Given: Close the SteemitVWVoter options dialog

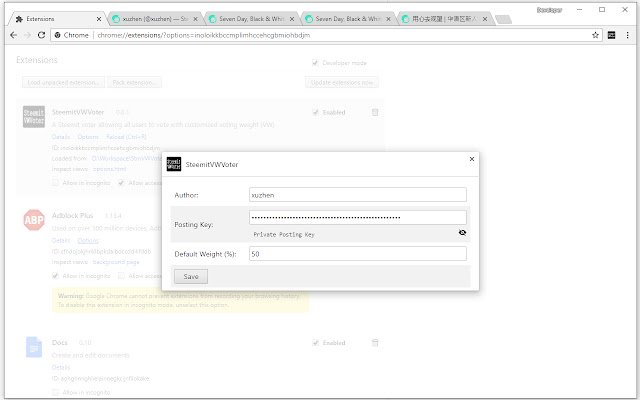Looking at the screenshot, I should point(472,159).
